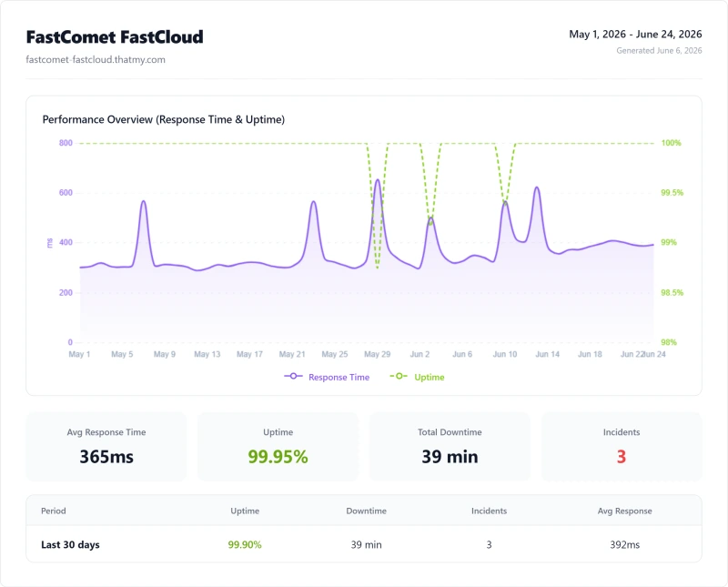The height and width of the screenshot is (587, 728).
Task: Click the Uptime table column header
Action: [245, 511]
